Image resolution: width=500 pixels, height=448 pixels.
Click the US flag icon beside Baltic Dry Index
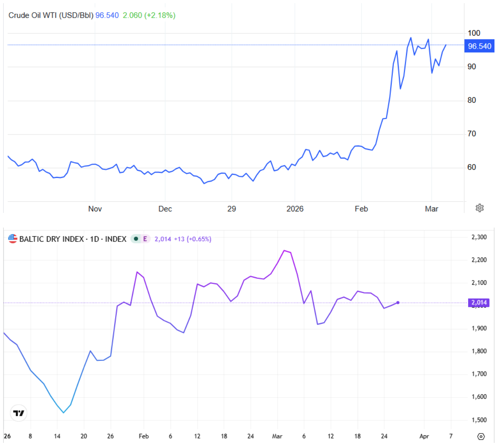(13, 239)
